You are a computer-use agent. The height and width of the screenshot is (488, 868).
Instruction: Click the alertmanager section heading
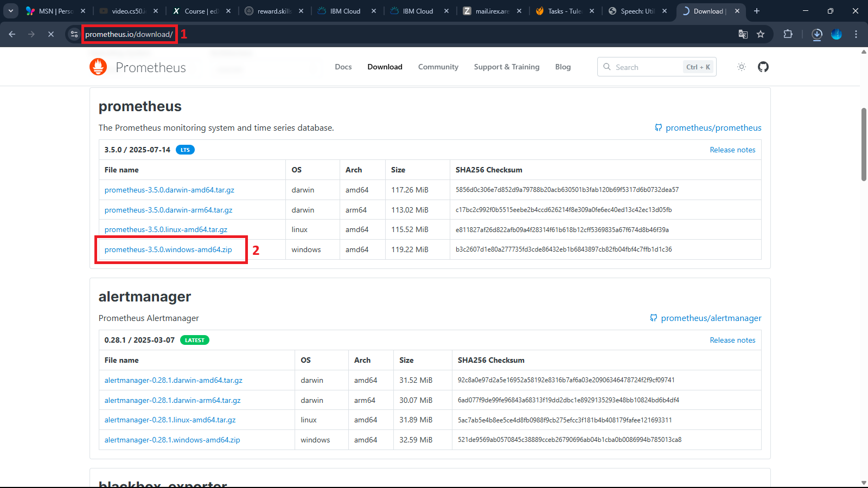pyautogui.click(x=145, y=297)
